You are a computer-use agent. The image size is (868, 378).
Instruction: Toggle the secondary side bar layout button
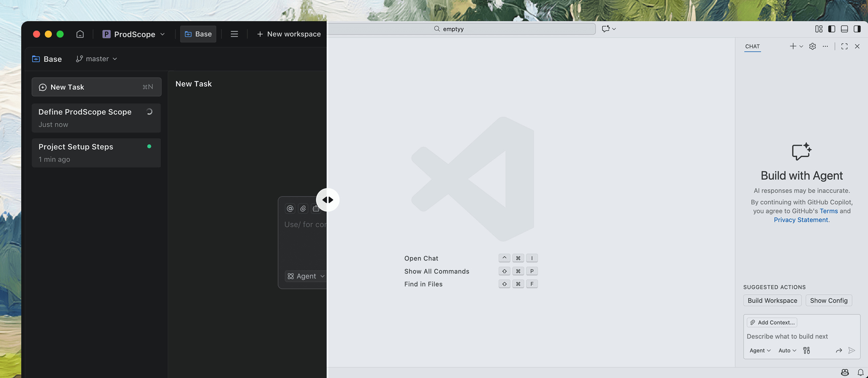click(857, 29)
